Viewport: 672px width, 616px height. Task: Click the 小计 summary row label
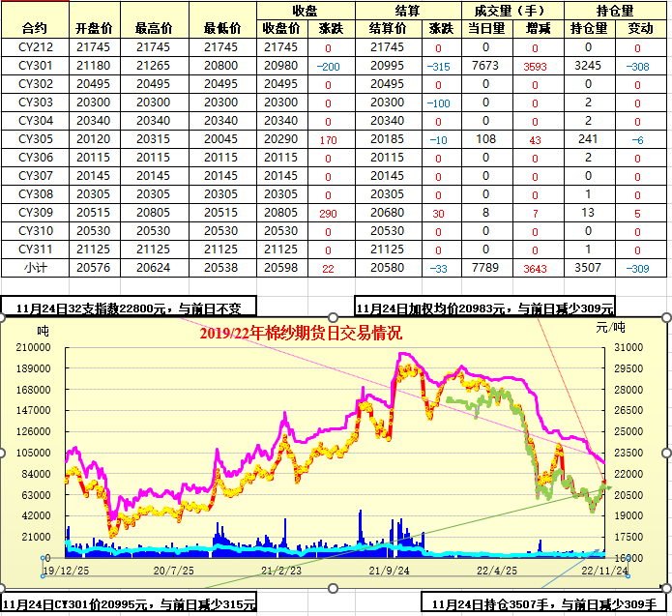coord(35,268)
